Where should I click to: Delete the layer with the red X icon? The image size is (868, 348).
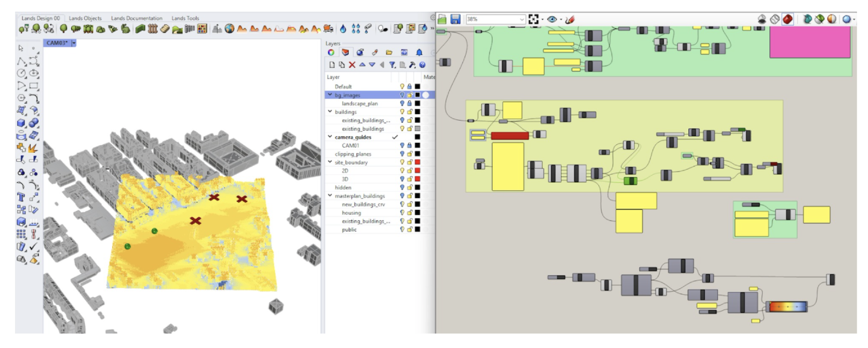352,65
